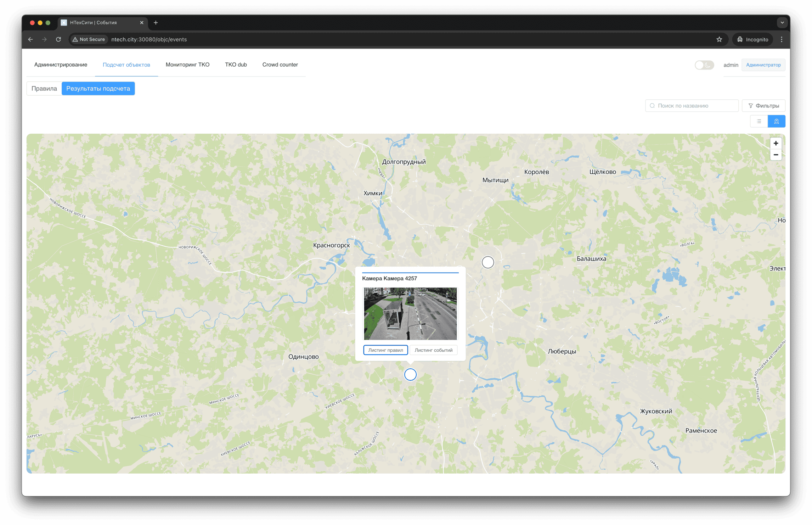812x525 pixels.
Task: Expand browser tab search chevron
Action: coord(782,23)
